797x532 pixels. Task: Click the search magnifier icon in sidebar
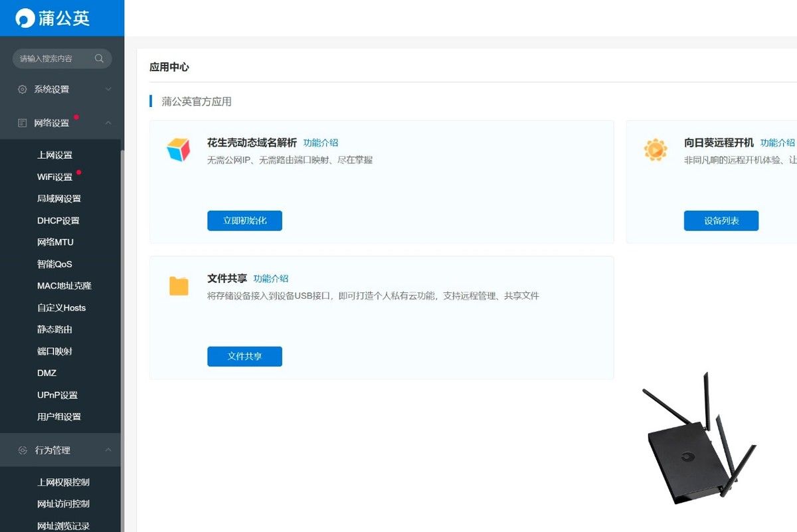[x=99, y=58]
